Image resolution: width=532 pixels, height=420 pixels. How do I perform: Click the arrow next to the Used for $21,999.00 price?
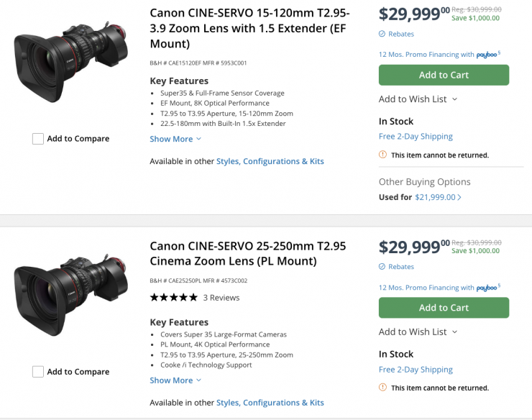click(459, 197)
